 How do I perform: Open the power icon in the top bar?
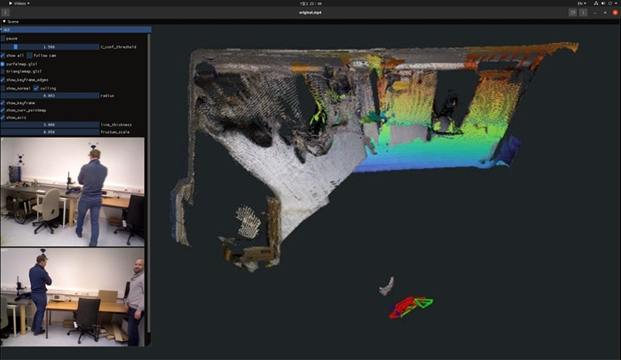point(610,3)
